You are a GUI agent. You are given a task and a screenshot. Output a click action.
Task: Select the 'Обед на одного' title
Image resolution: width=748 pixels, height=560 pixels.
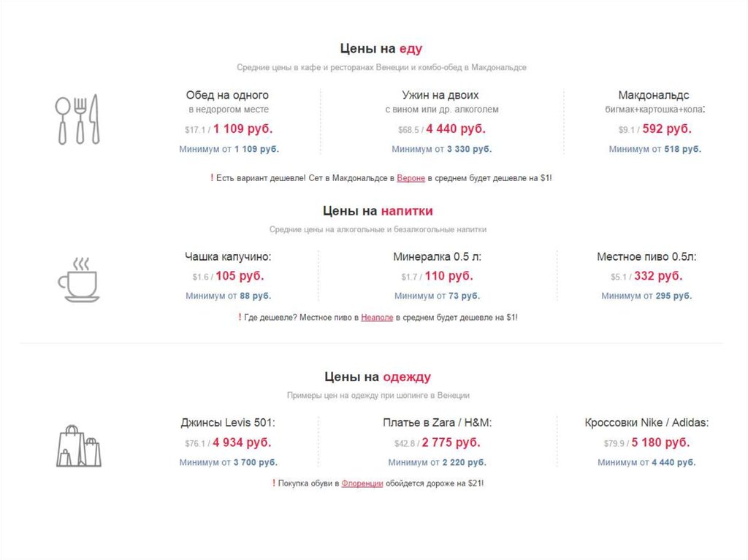(x=227, y=95)
